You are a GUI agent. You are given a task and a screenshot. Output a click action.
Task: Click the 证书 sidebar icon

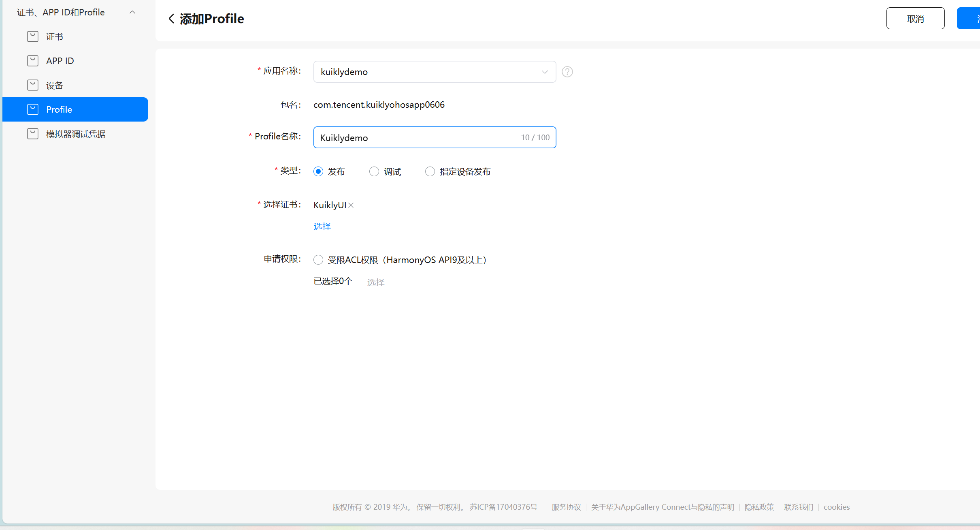(x=33, y=36)
